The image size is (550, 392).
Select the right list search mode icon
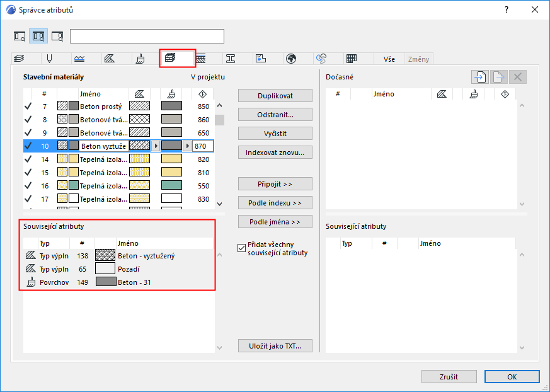pyautogui.click(x=57, y=36)
